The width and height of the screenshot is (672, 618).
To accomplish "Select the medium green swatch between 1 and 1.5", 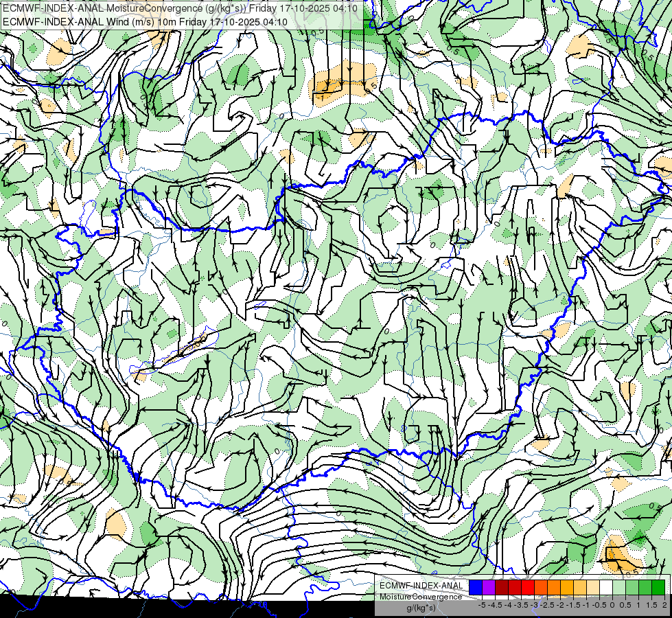I will point(645,587).
